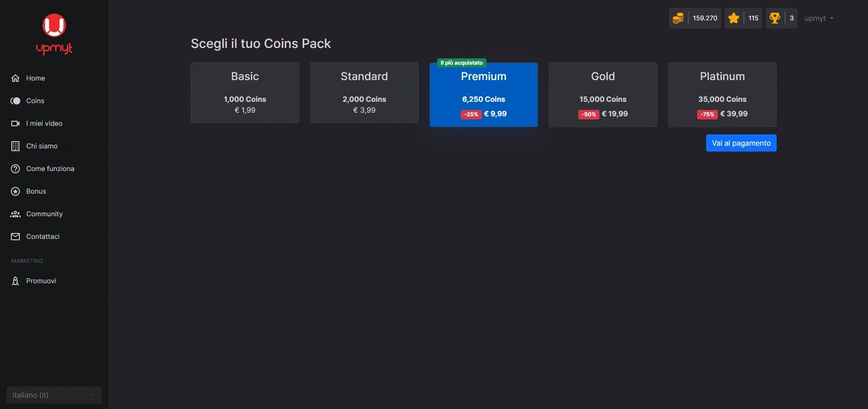868x409 pixels.
Task: Open the Contattaci envelope icon
Action: pos(15,236)
